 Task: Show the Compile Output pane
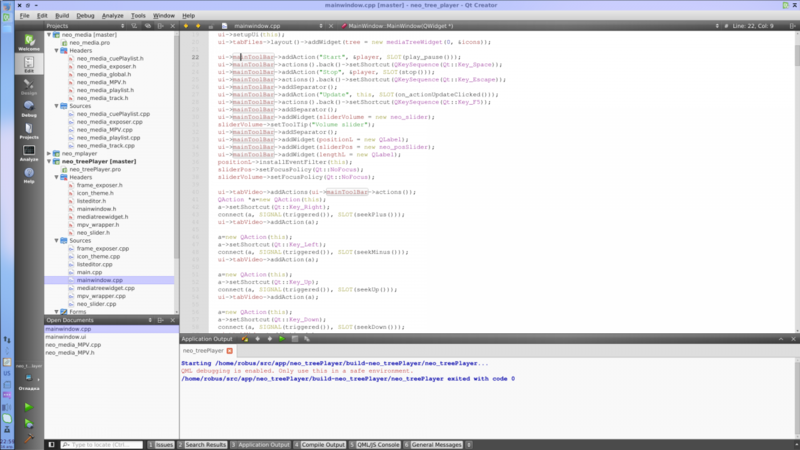(322, 444)
